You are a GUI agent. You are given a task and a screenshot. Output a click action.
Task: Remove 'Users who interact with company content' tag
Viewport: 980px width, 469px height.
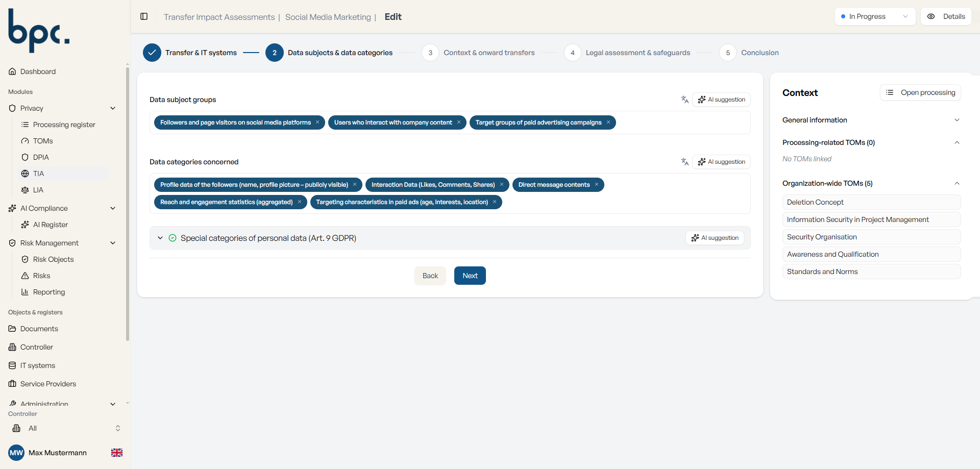459,122
